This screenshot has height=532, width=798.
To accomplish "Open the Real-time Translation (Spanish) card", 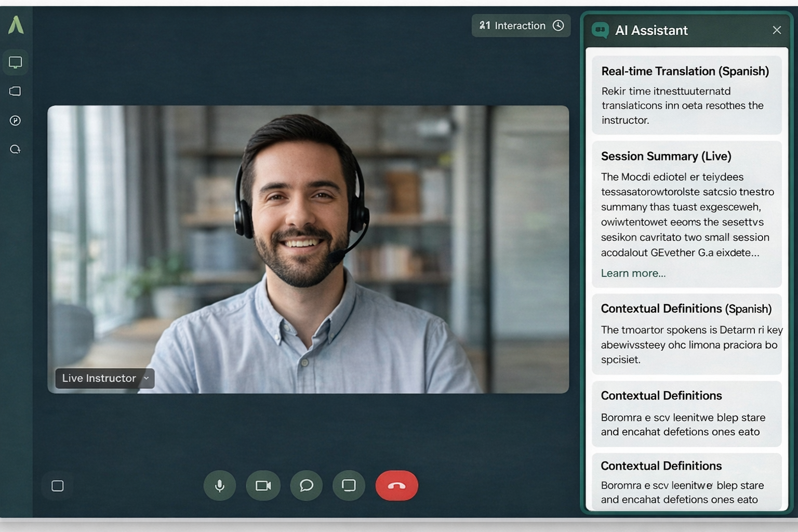I will click(x=685, y=71).
